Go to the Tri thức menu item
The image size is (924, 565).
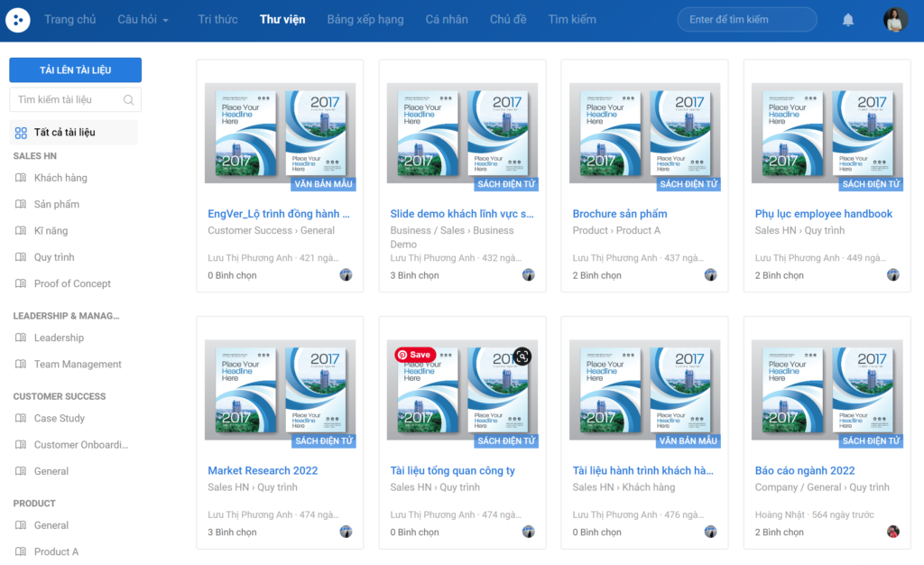[218, 20]
